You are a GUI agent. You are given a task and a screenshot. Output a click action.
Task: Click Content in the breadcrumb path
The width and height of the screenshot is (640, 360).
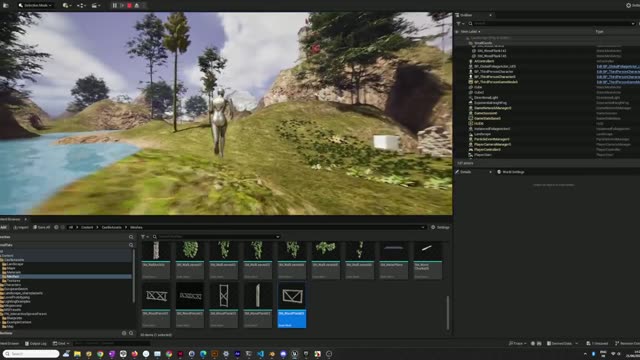[x=87, y=227]
